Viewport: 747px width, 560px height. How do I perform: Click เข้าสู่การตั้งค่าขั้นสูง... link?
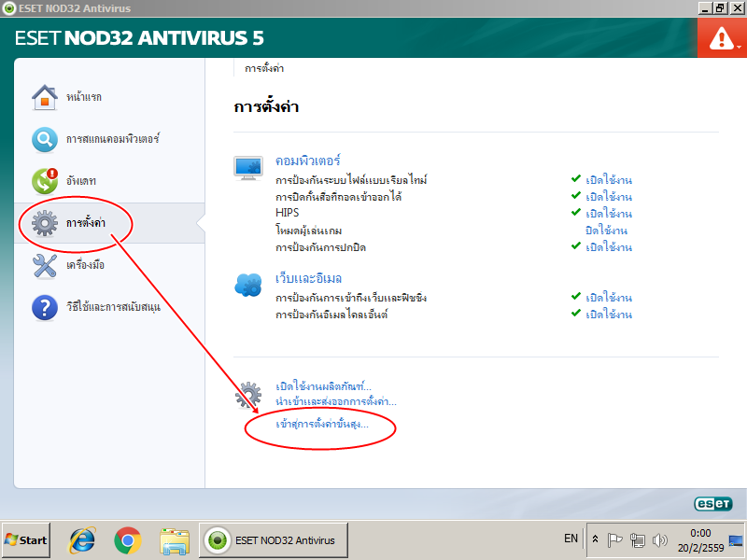pyautogui.click(x=322, y=424)
